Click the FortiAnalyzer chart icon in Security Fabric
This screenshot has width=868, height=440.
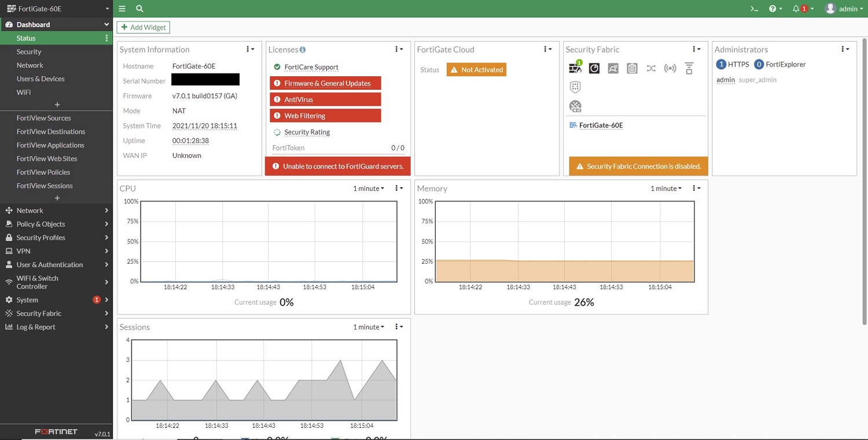tap(594, 68)
